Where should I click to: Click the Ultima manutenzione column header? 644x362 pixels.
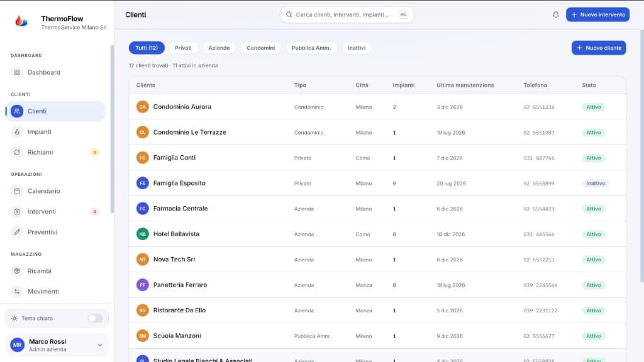[465, 85]
